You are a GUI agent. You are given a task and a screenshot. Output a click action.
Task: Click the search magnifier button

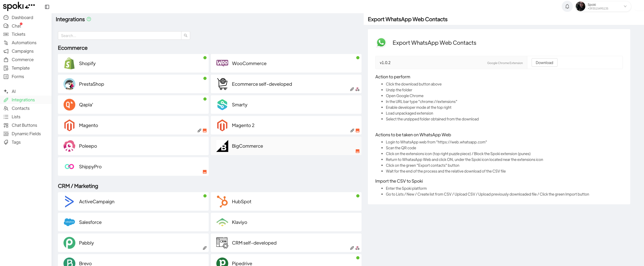click(x=186, y=35)
